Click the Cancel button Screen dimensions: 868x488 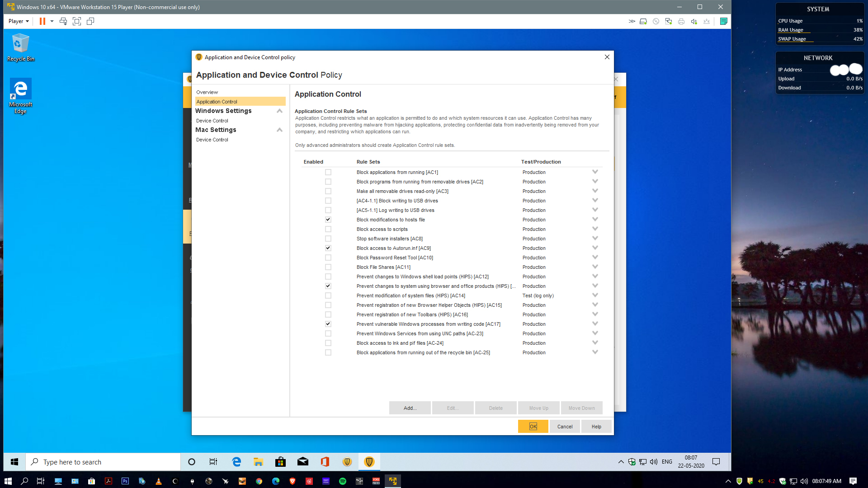[565, 427]
